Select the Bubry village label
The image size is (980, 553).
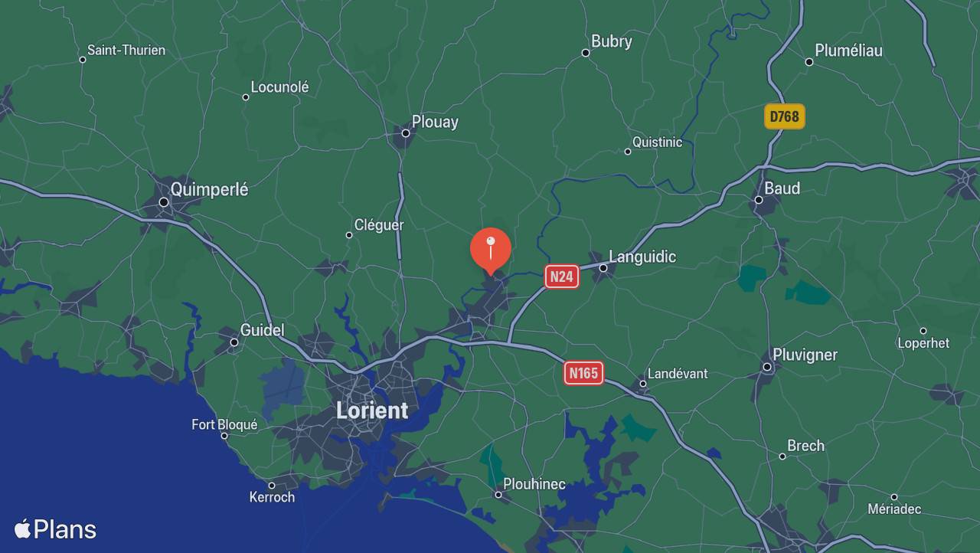pos(612,41)
